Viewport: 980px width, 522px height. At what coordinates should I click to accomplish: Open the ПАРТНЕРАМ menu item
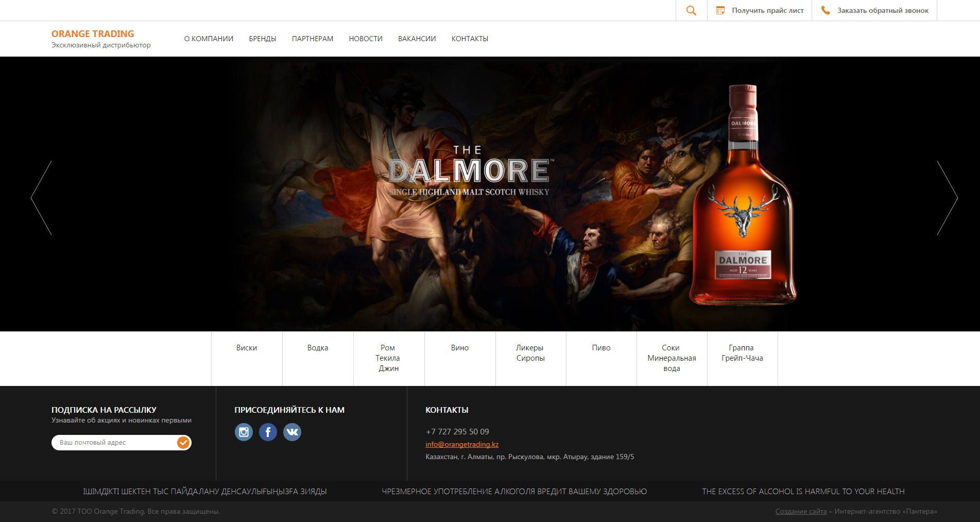tap(313, 39)
